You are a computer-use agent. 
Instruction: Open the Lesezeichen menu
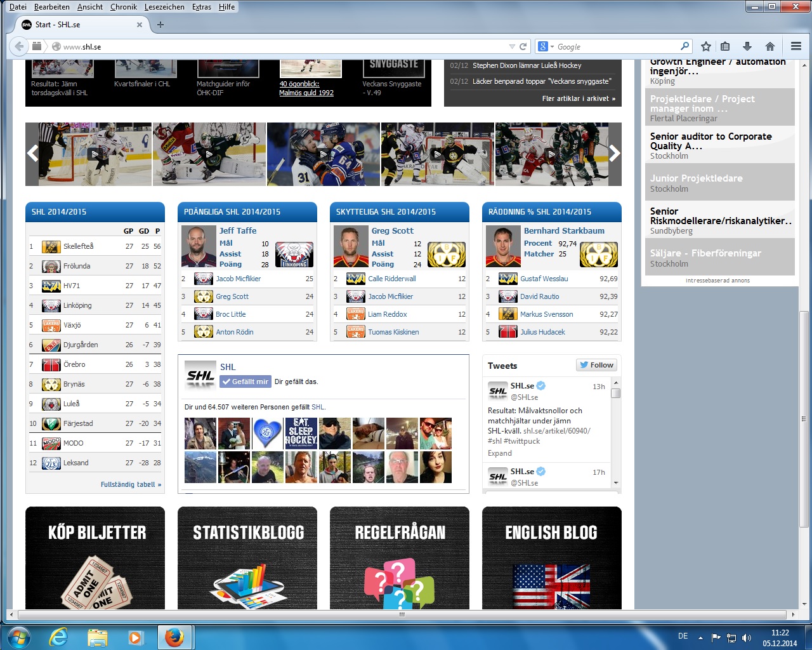pos(164,7)
